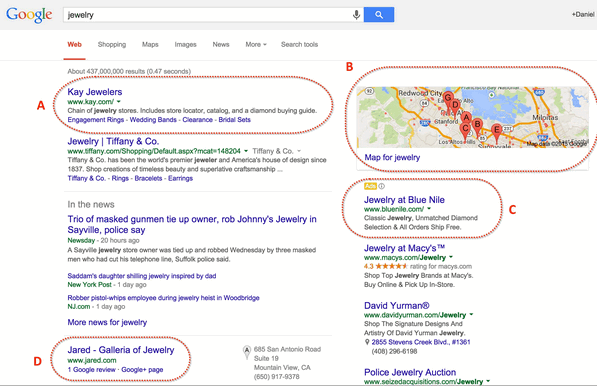This screenshot has width=597, height=386.
Task: Expand arrow next to davidyurman.com/Jewelry
Action: click(471, 314)
